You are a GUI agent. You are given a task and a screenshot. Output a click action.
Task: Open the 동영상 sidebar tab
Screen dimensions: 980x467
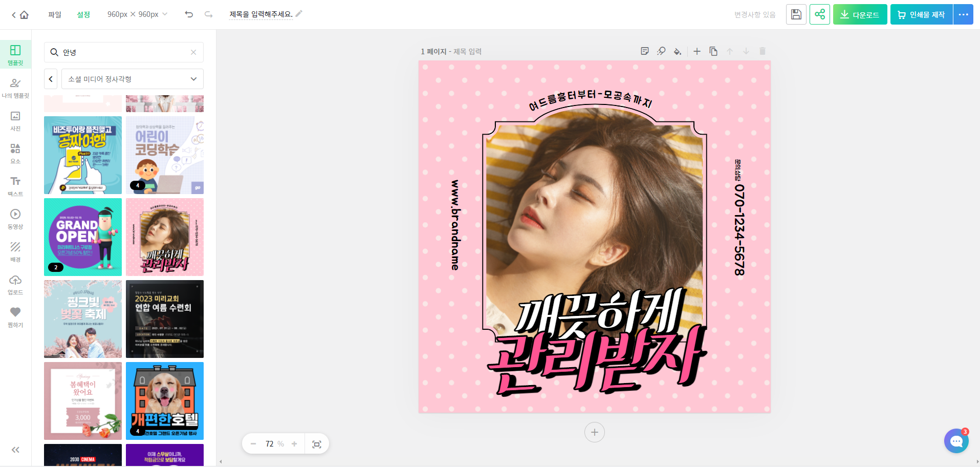(15, 219)
